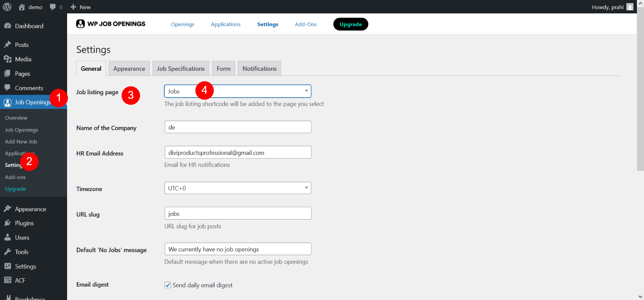The image size is (644, 300).
Task: Click the Comments icon in sidebar
Action: 7,88
